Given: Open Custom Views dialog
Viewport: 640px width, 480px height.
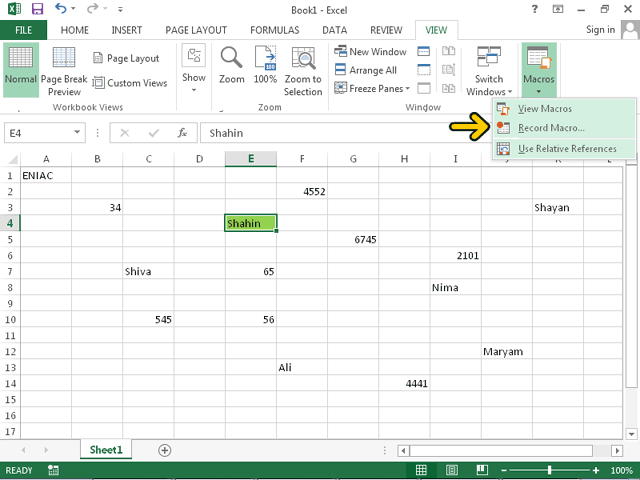Looking at the screenshot, I should (130, 83).
